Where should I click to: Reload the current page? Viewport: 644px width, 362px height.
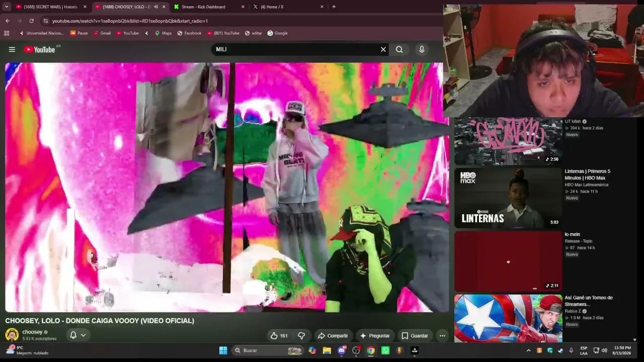click(31, 21)
